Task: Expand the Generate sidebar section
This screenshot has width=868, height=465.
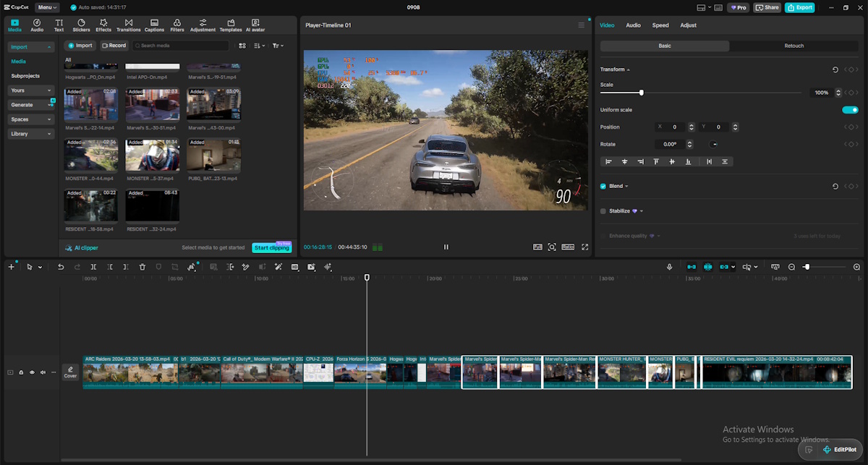Action: coord(31,105)
